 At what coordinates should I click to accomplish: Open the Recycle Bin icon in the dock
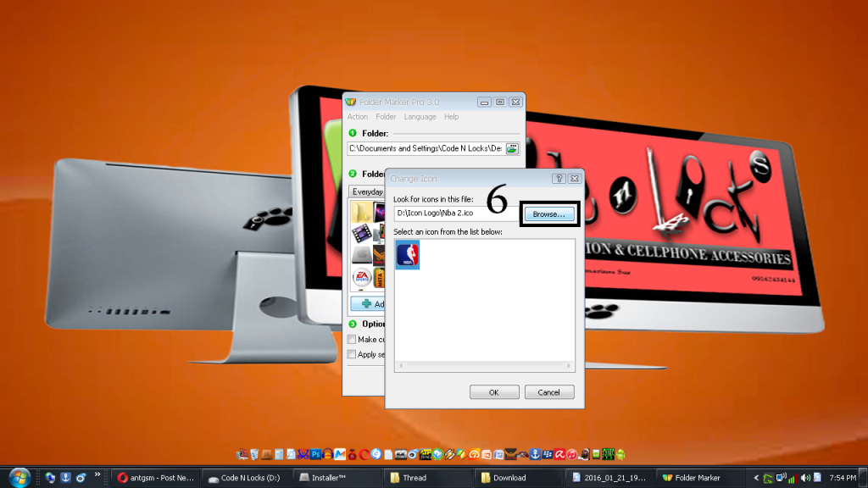(x=253, y=454)
